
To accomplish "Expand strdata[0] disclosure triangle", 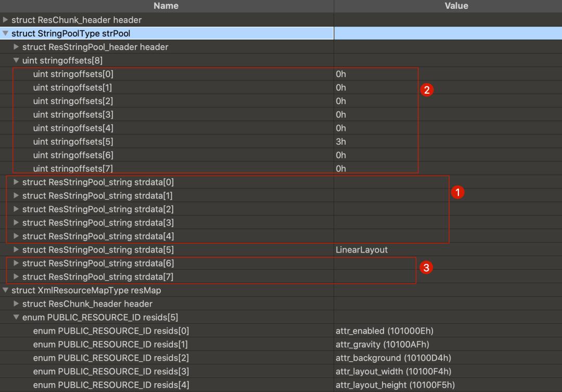I will [17, 182].
